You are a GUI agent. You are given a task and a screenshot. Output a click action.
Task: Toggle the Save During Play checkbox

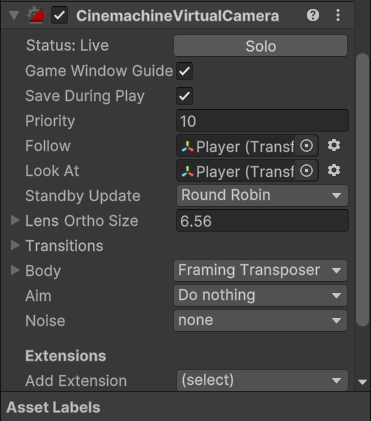184,96
